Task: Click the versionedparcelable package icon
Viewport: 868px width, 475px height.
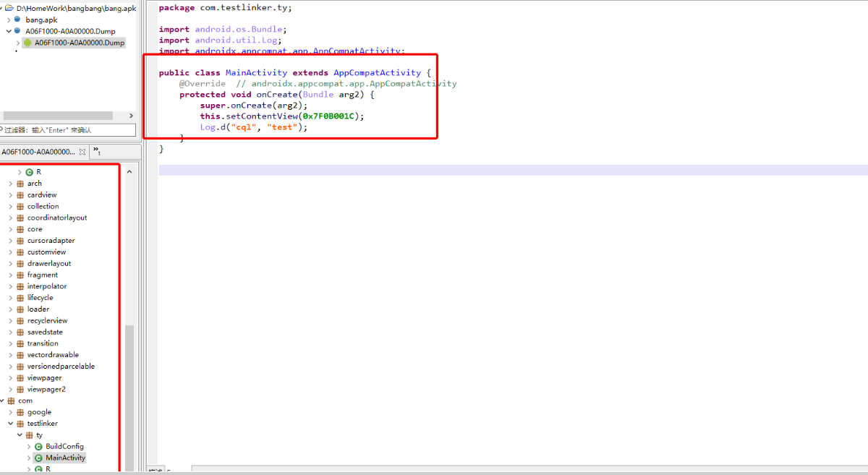Action: 20,367
